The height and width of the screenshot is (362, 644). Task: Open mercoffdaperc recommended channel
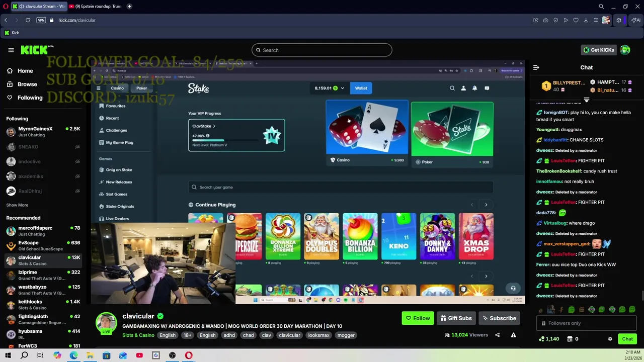point(43,231)
